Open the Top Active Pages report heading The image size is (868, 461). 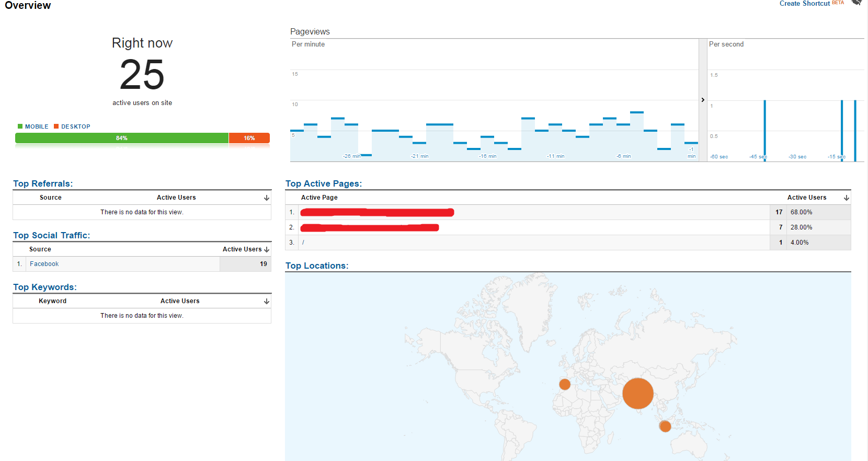[323, 183]
